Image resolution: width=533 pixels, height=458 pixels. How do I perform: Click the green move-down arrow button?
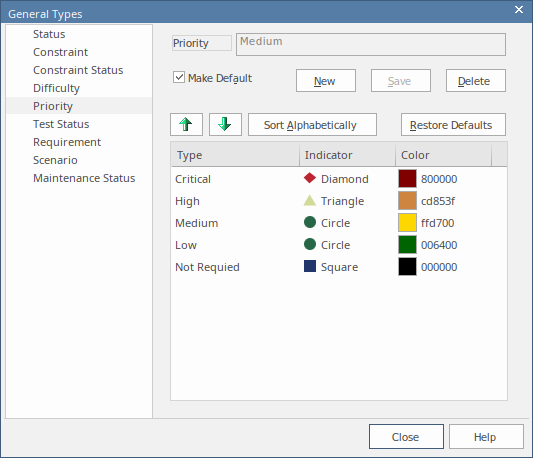tap(225, 124)
